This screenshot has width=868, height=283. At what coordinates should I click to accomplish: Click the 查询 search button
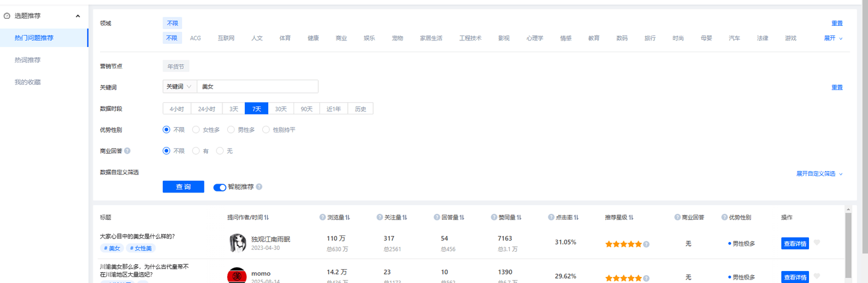pyautogui.click(x=183, y=187)
